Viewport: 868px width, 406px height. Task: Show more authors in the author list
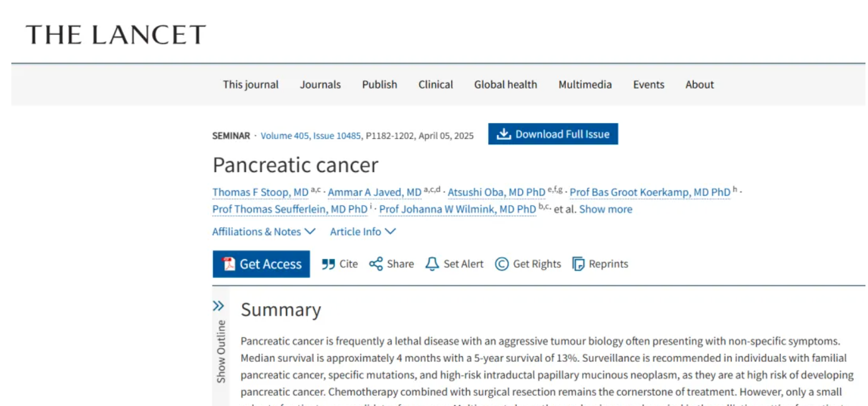[606, 209]
